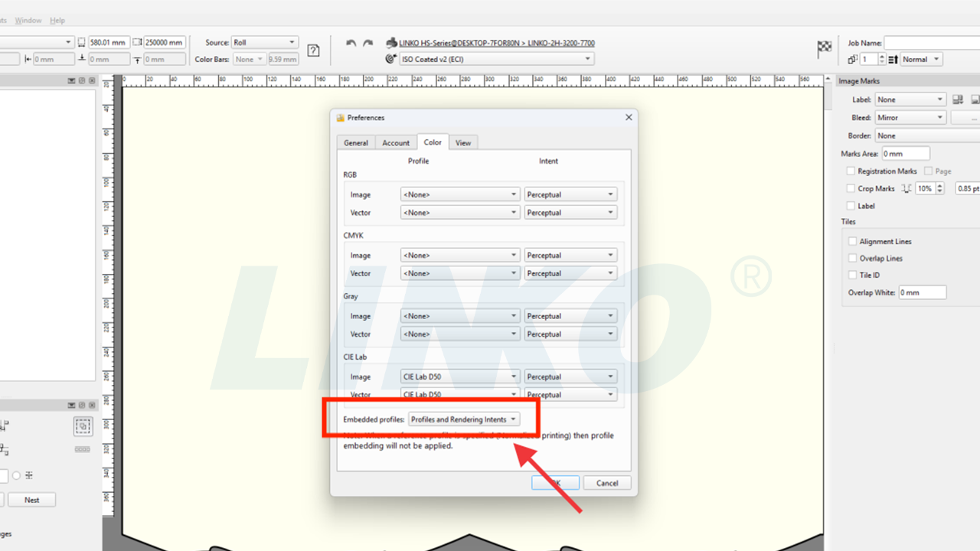Click the pin icon on the lower left panel header
Screen dimensions: 980x551
[82, 406]
